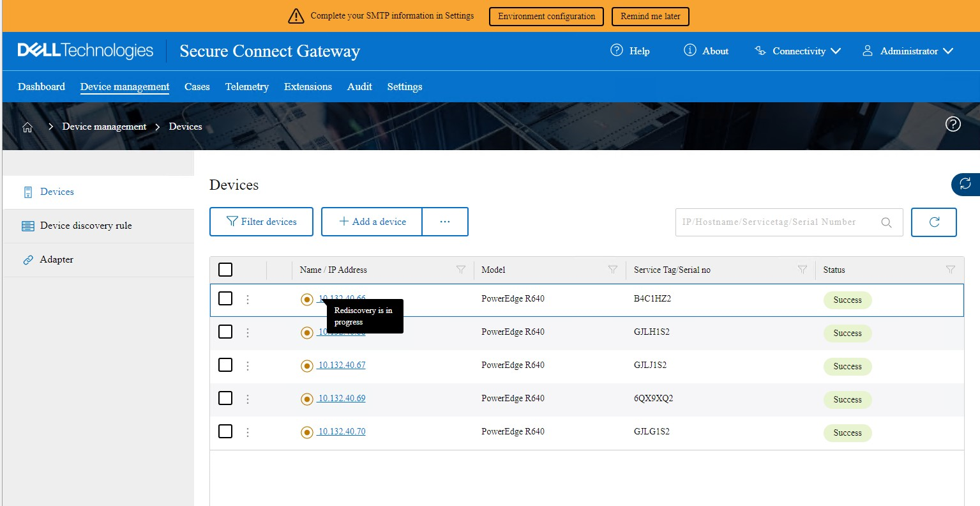Expand the Connectivity dropdown chevron
Viewport: 980px width, 506px height.
coord(836,51)
